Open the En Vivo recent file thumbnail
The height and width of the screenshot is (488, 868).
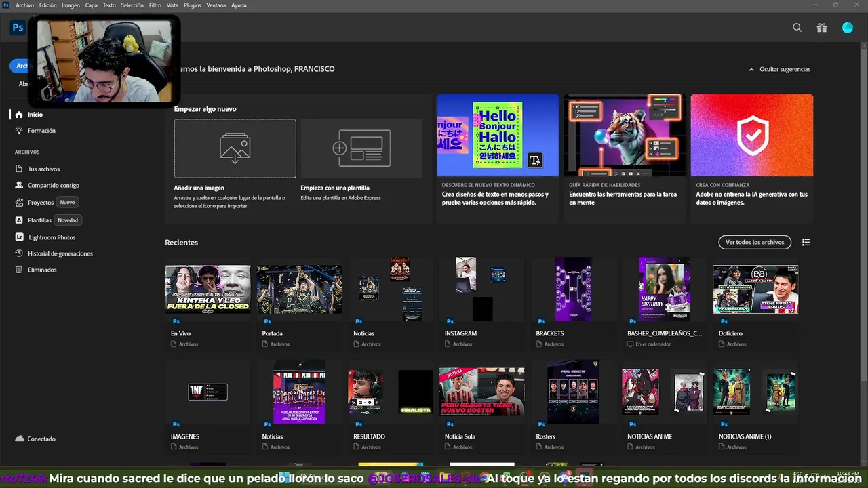(x=208, y=289)
